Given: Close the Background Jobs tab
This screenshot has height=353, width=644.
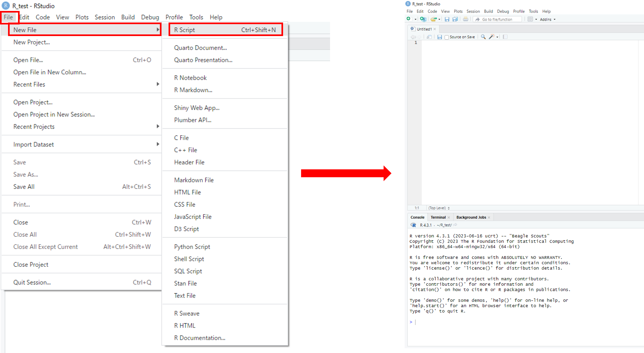Looking at the screenshot, I should click(x=489, y=218).
